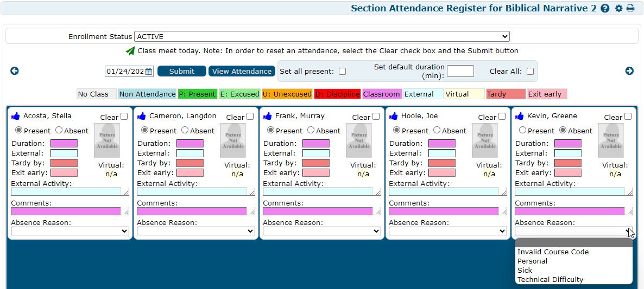
Task: Mark Cameron, Langdon as Absent
Action: tap(185, 131)
